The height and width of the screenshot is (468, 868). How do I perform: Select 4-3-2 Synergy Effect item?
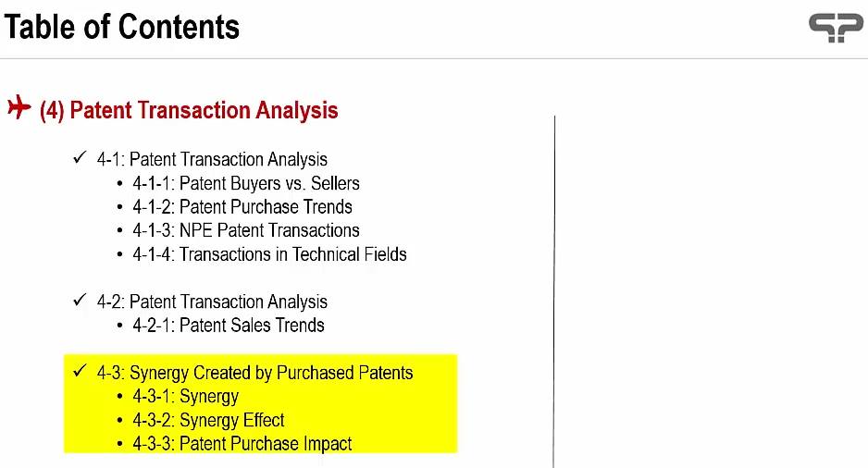[x=209, y=421]
